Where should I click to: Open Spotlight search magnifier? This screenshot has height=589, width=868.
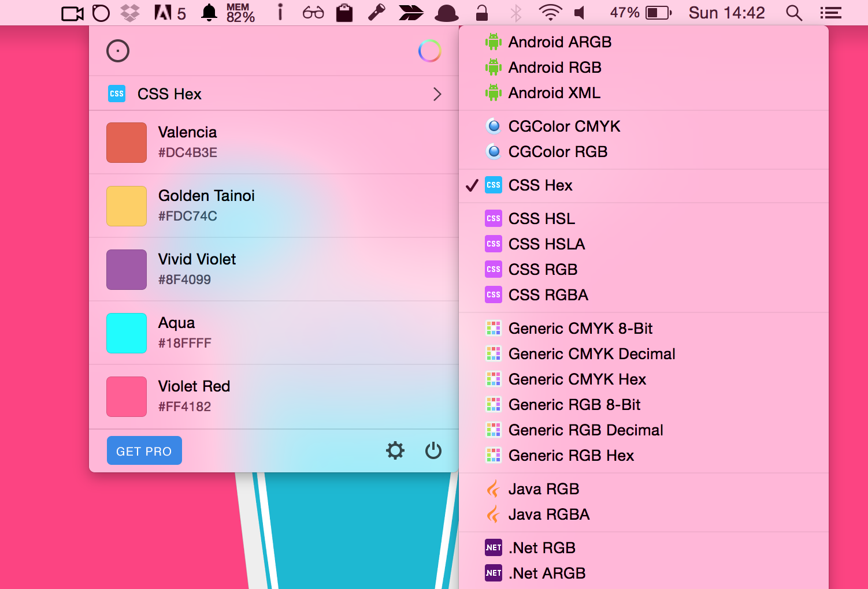[794, 13]
